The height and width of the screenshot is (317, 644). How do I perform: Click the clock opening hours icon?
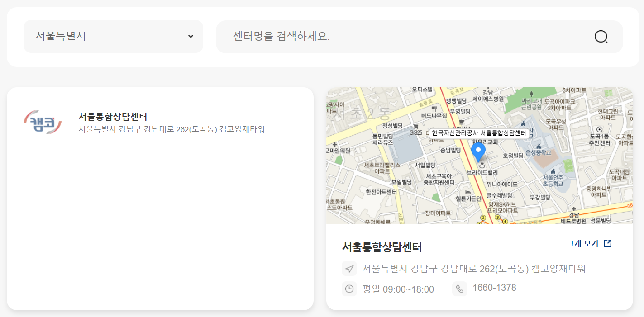(x=349, y=289)
